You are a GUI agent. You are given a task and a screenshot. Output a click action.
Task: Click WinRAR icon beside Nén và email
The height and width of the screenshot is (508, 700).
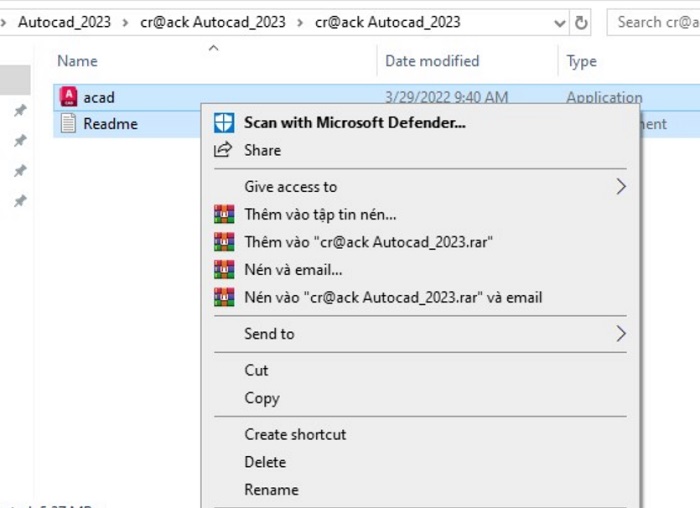(224, 270)
